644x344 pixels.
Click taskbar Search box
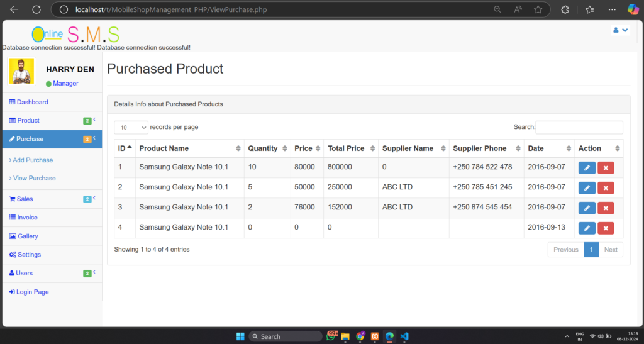286,336
